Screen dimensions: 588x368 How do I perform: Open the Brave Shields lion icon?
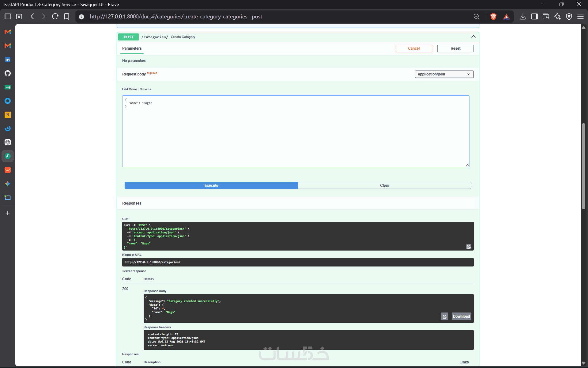493,17
